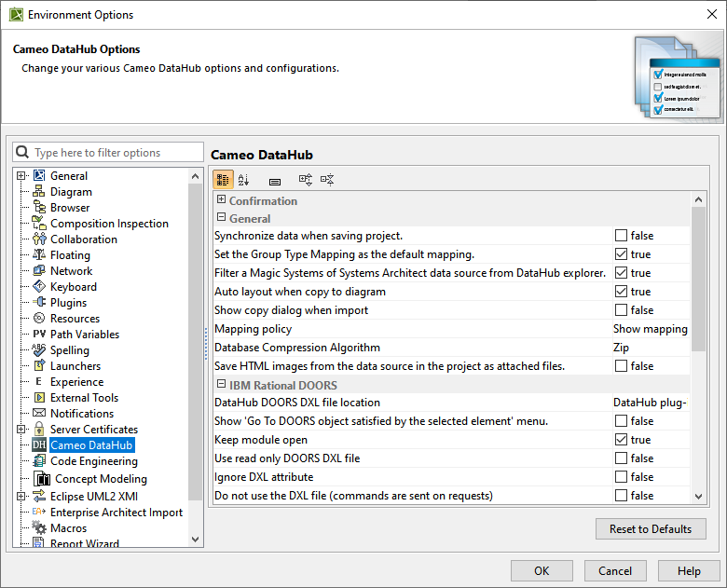727x588 pixels.
Task: Click the properties list scroll down arrow
Action: point(698,496)
